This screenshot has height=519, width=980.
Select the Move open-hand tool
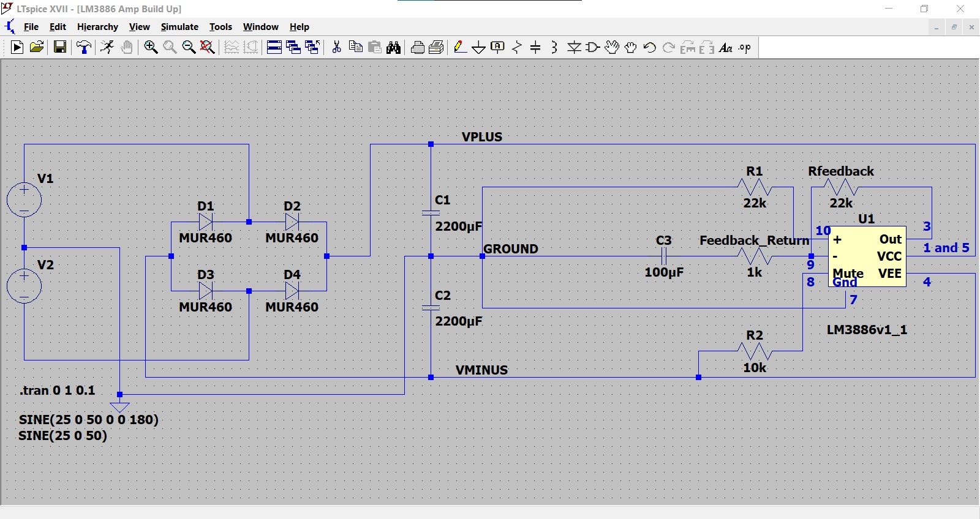(611, 47)
